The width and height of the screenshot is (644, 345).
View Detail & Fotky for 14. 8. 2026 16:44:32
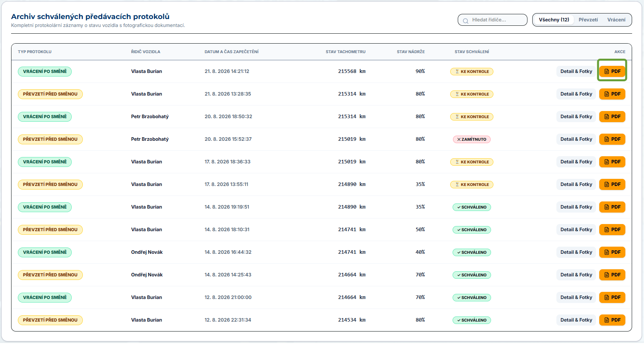(576, 252)
